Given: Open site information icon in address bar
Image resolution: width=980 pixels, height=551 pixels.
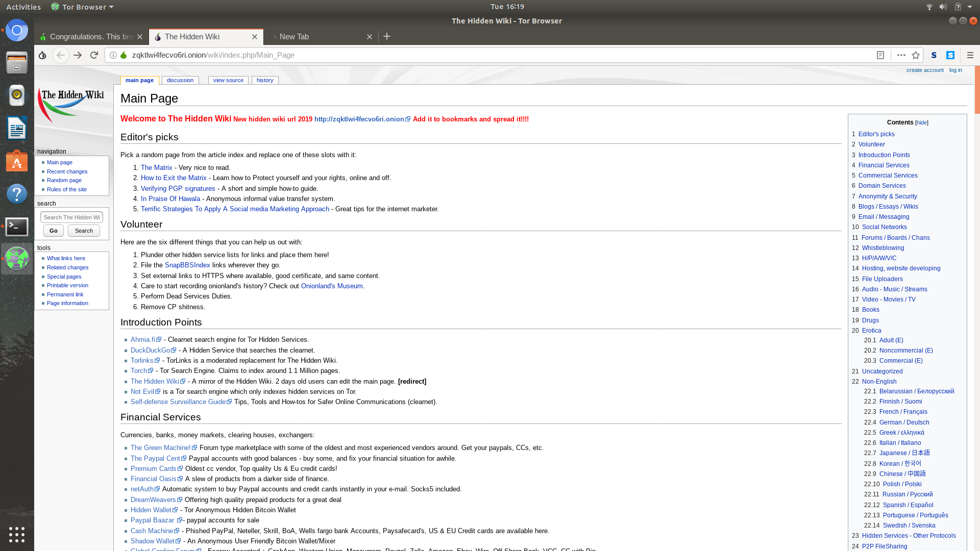Looking at the screenshot, I should (x=113, y=55).
